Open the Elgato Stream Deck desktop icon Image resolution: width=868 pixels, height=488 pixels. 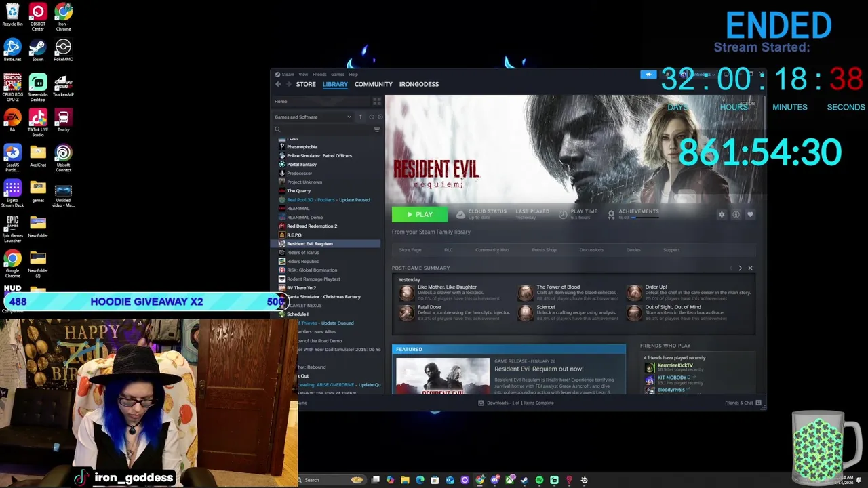(x=12, y=194)
